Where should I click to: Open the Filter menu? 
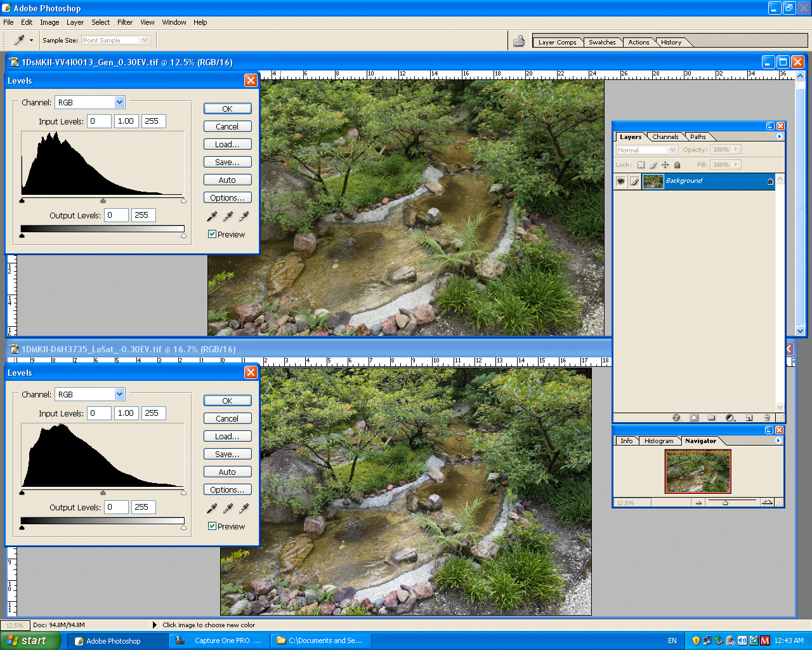[x=125, y=22]
